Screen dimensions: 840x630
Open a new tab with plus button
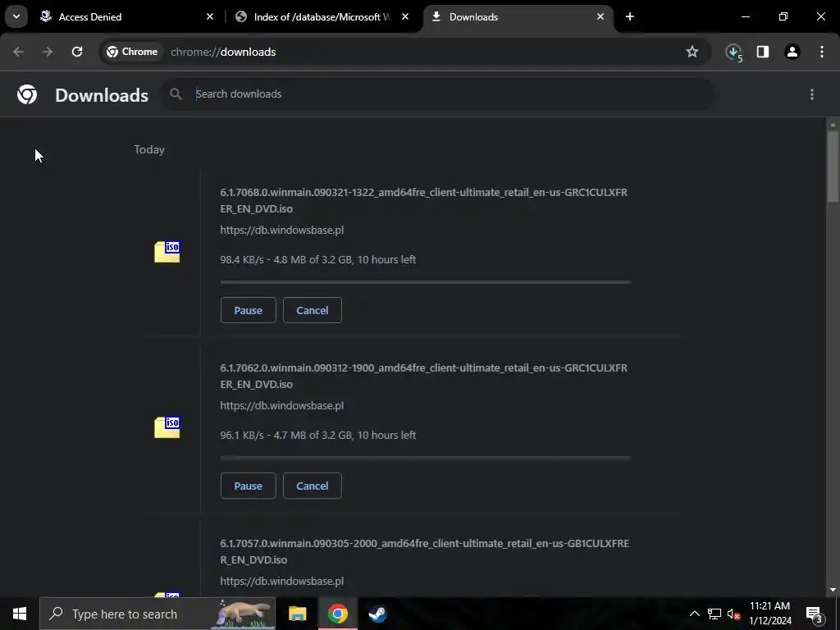tap(630, 16)
